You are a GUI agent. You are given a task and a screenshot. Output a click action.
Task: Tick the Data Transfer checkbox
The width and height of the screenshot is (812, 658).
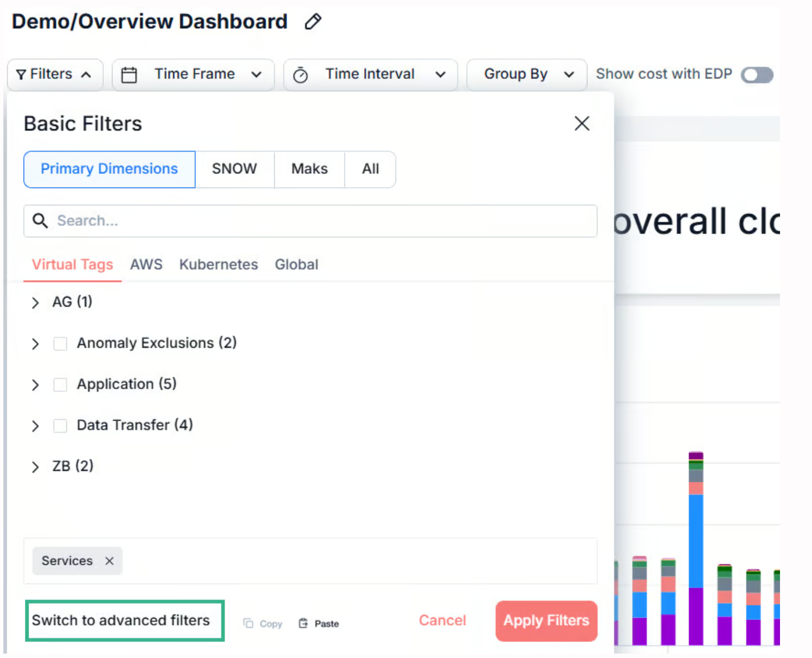pos(60,426)
